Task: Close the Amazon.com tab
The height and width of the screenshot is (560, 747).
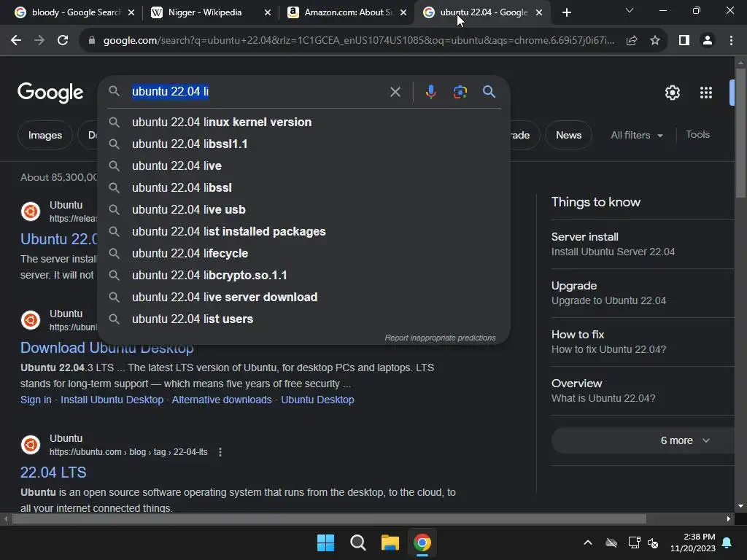Action: [x=403, y=12]
